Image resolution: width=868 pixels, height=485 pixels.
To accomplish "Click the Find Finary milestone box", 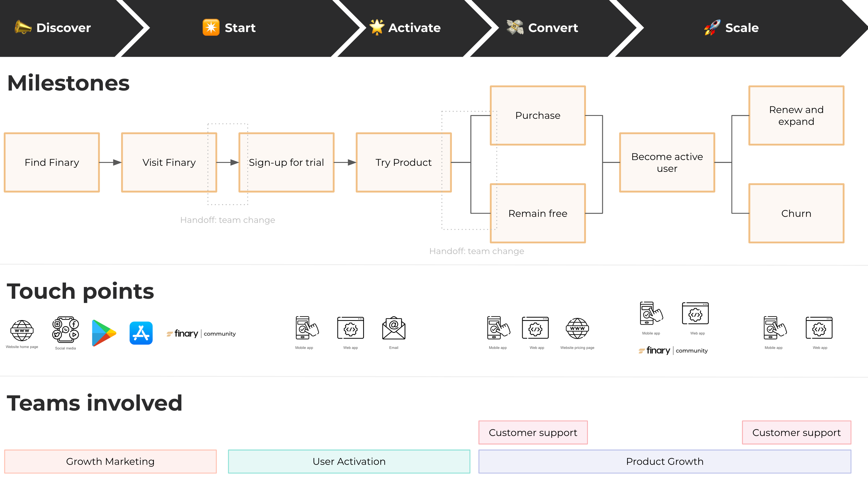I will click(x=52, y=162).
